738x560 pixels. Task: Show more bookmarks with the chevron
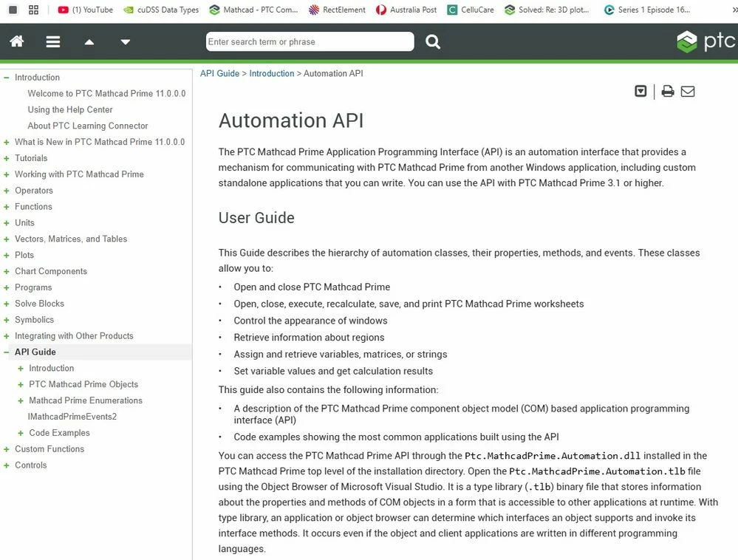(x=734, y=10)
